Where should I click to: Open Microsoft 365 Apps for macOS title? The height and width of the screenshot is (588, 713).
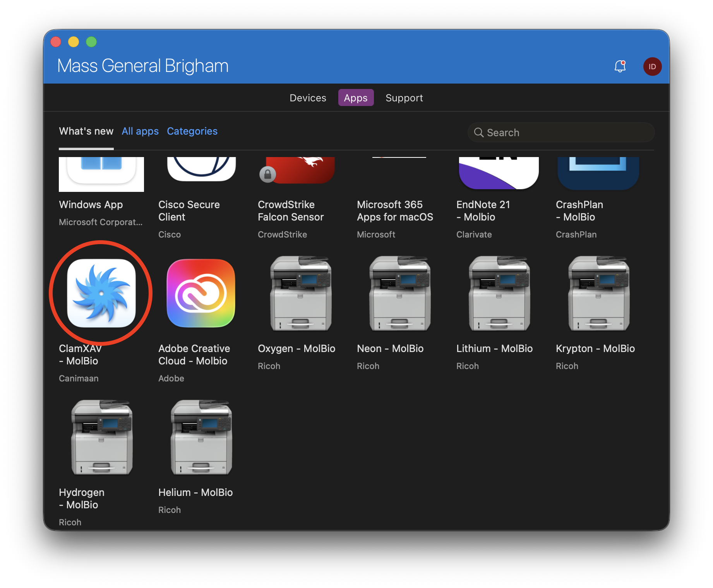click(395, 211)
